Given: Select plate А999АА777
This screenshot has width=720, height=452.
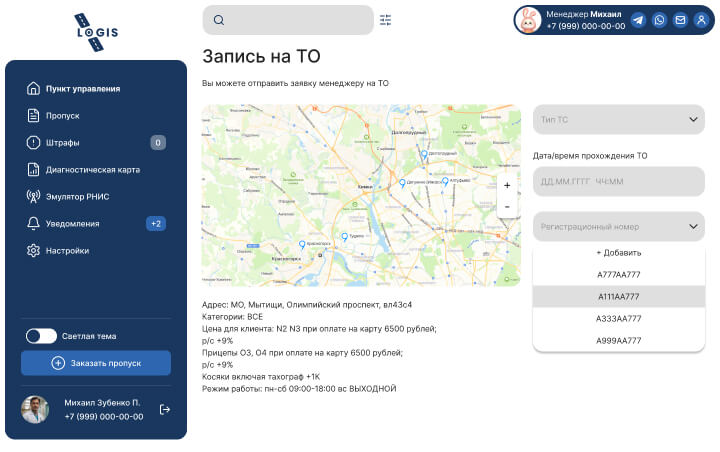Looking at the screenshot, I should 619,341.
